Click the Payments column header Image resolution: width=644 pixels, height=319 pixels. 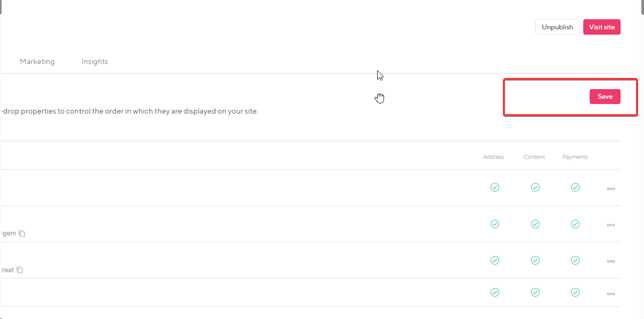pyautogui.click(x=575, y=157)
